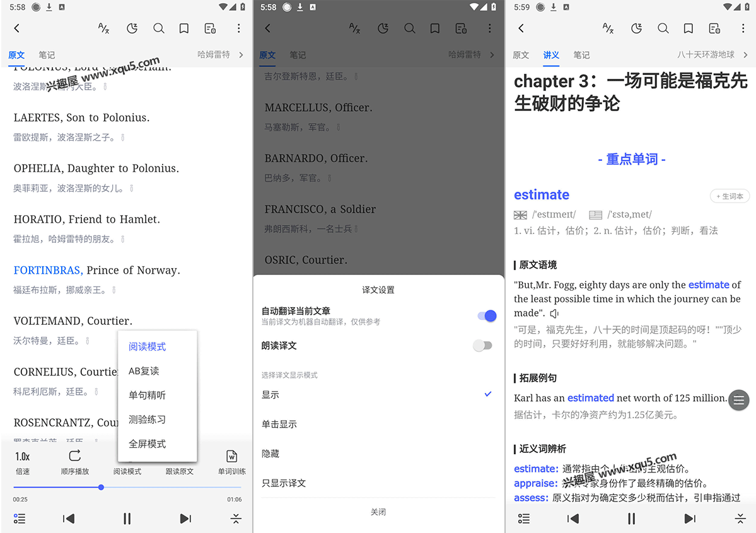Select 显示 translation display mode

point(378,395)
